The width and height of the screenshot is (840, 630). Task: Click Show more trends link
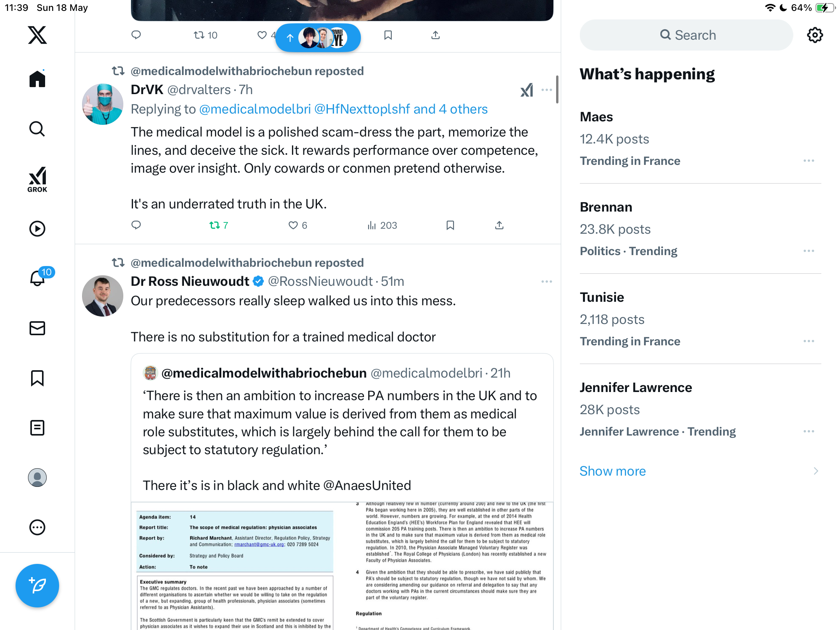(612, 471)
